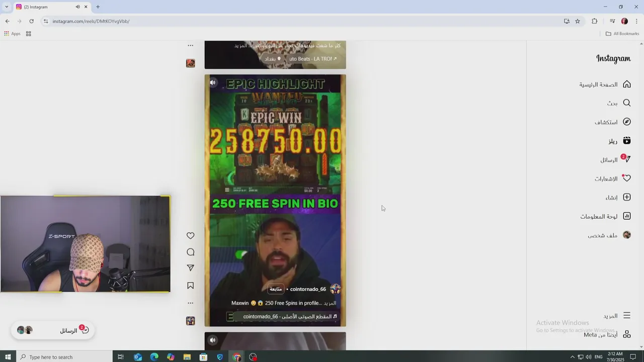Open volume control in the system tray
This screenshot has height=362, width=644.
point(588,357)
